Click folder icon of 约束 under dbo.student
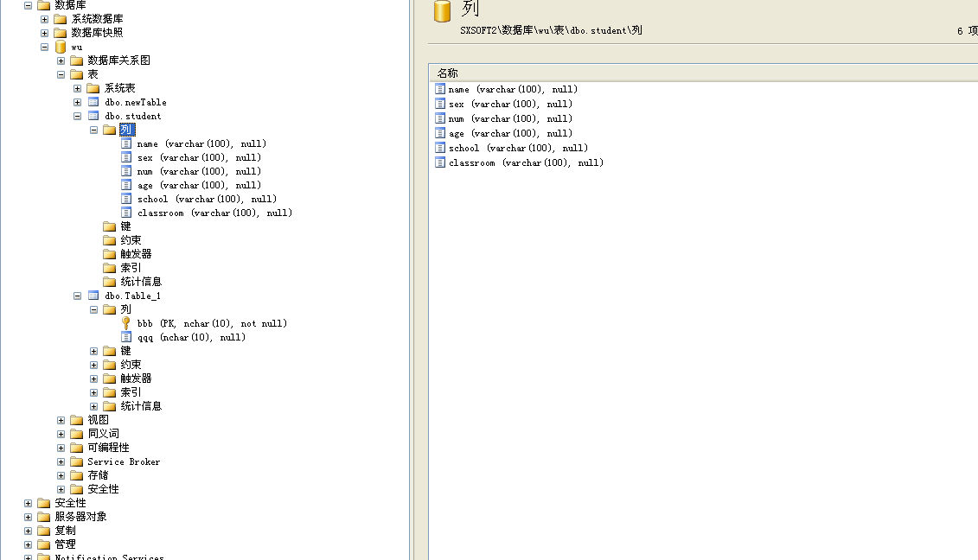The height and width of the screenshot is (560, 978). pyautogui.click(x=110, y=240)
